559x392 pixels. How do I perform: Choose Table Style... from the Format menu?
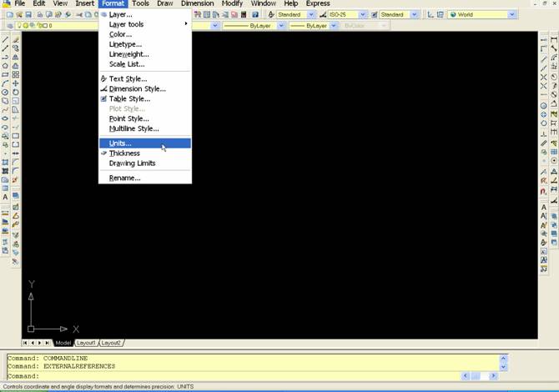coord(145,98)
